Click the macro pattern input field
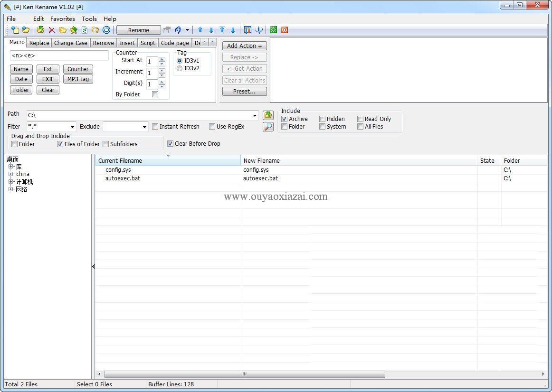Image resolution: width=552 pixels, height=392 pixels. click(59, 56)
